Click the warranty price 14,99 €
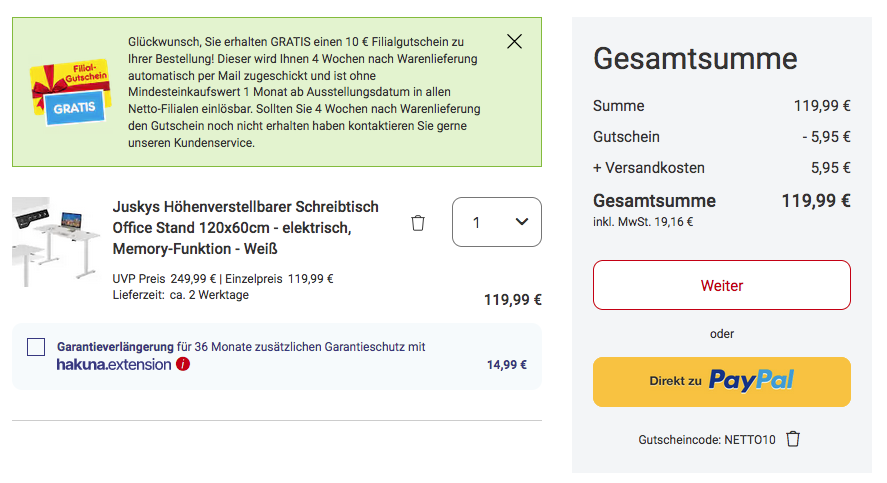This screenshot has height=483, width=887. pyautogui.click(x=507, y=365)
